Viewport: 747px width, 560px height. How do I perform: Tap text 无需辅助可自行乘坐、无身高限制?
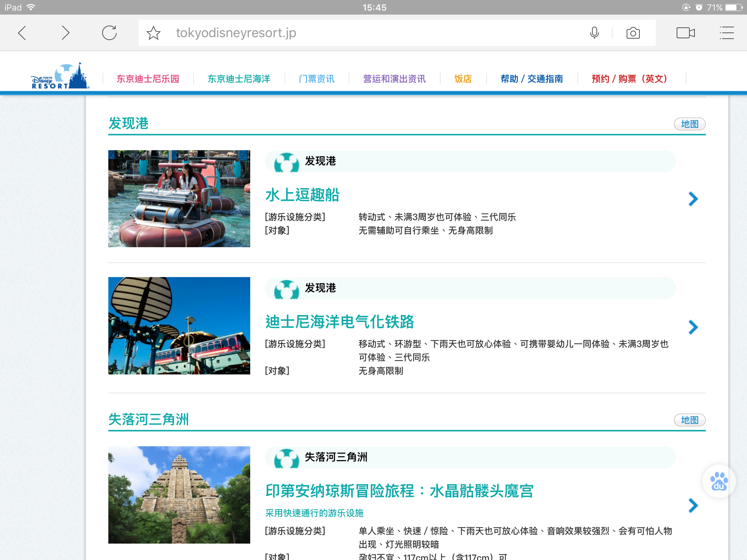point(426,230)
